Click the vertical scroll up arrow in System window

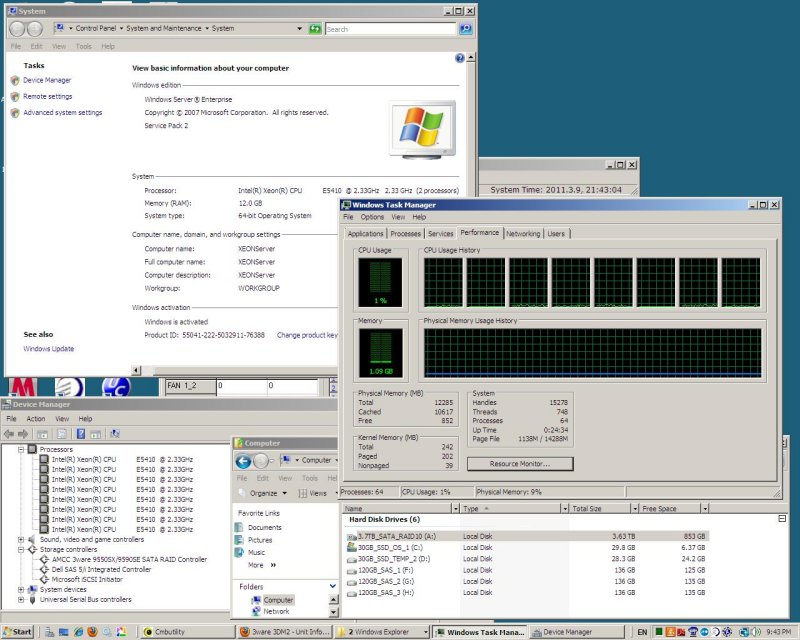pos(471,58)
